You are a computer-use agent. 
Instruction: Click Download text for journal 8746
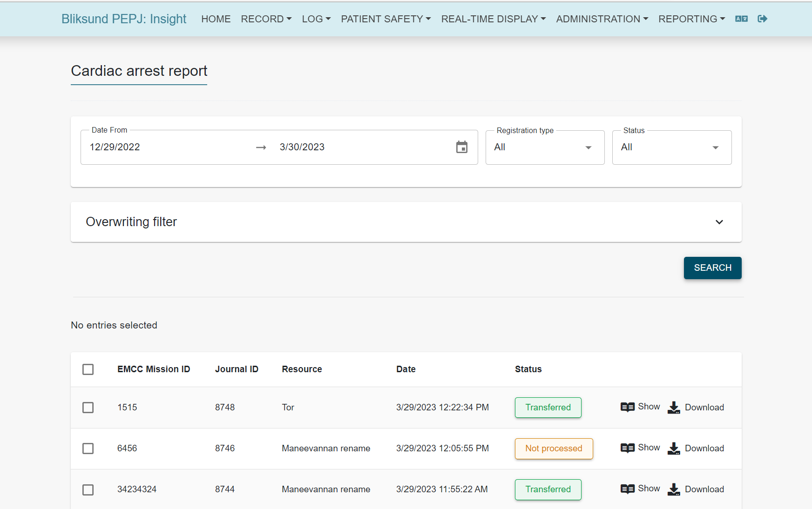pos(704,449)
